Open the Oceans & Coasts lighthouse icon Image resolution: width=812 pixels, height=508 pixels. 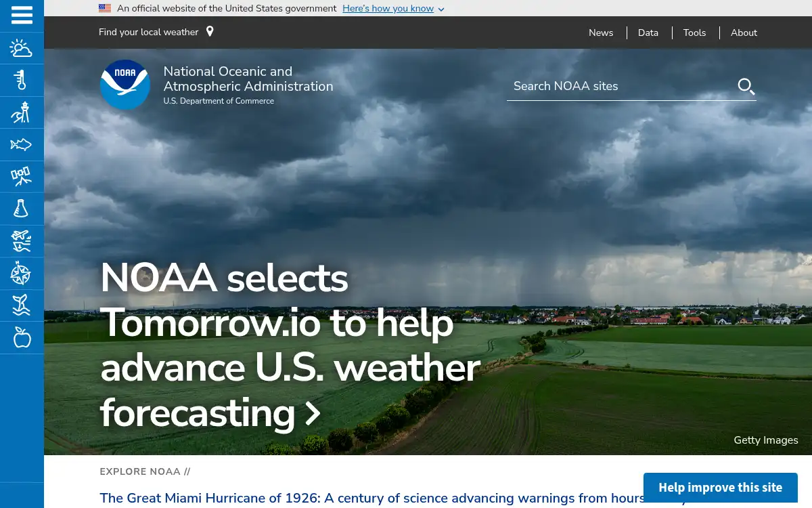click(x=22, y=112)
